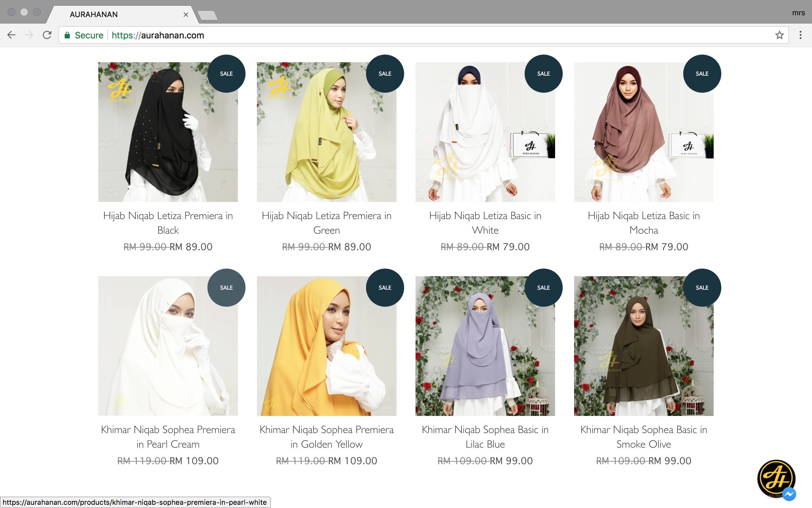Click 'Khimar Niqab Sophea Basic in Smoke Olive' title
812x508 pixels.
pyautogui.click(x=644, y=437)
